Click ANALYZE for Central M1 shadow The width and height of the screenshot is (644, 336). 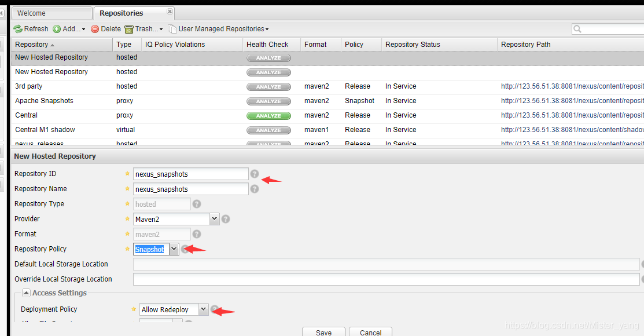(268, 130)
